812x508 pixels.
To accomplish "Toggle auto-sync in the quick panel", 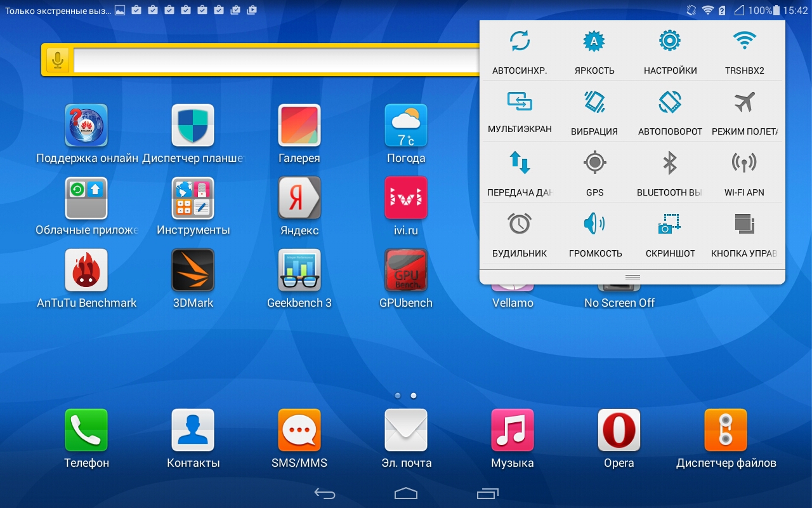I will pyautogui.click(x=520, y=51).
